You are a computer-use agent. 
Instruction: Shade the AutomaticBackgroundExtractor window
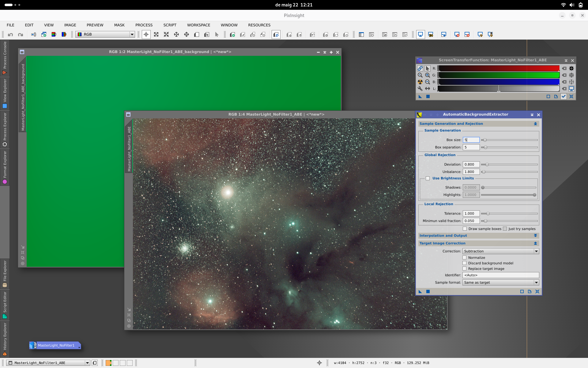point(532,115)
